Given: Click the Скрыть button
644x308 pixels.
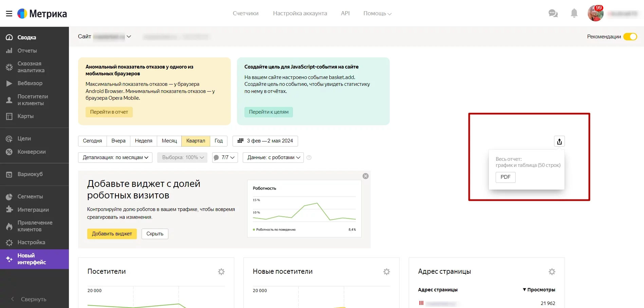Looking at the screenshot, I should (155, 234).
